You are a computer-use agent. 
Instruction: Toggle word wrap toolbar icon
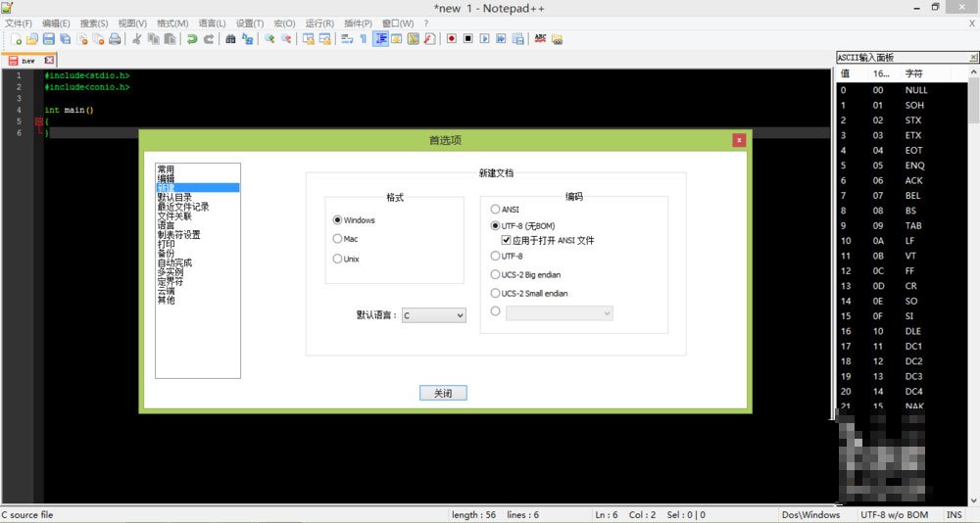pos(347,39)
